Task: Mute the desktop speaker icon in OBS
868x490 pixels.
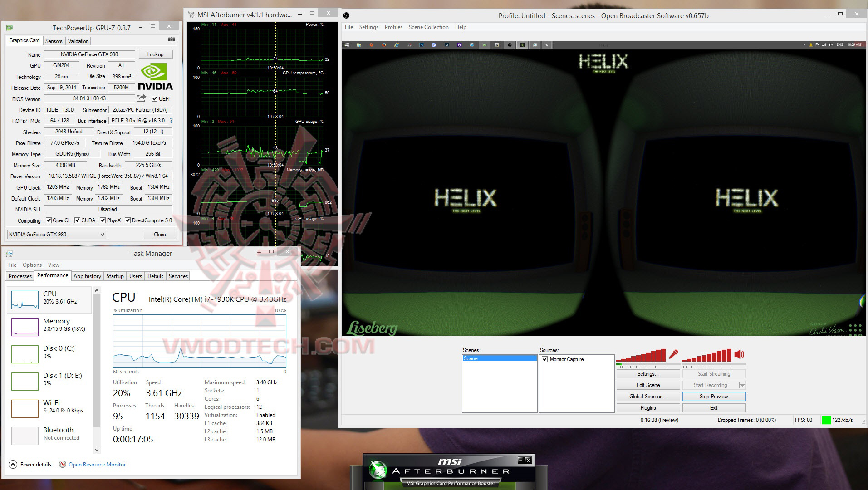Action: [x=740, y=354]
